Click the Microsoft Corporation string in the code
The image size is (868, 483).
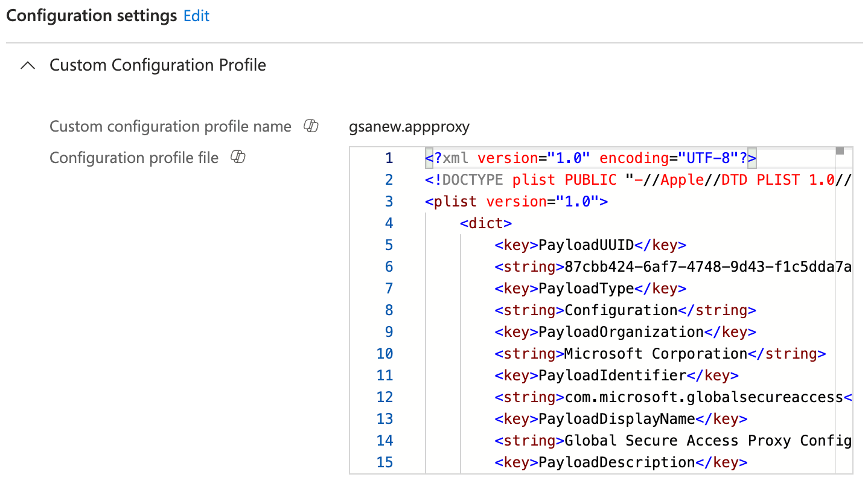(x=656, y=354)
